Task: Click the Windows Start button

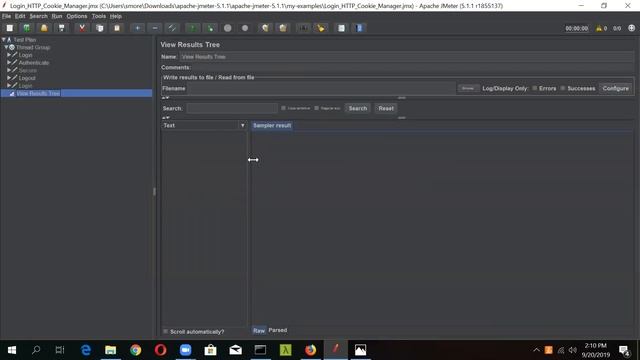Action: point(12,350)
